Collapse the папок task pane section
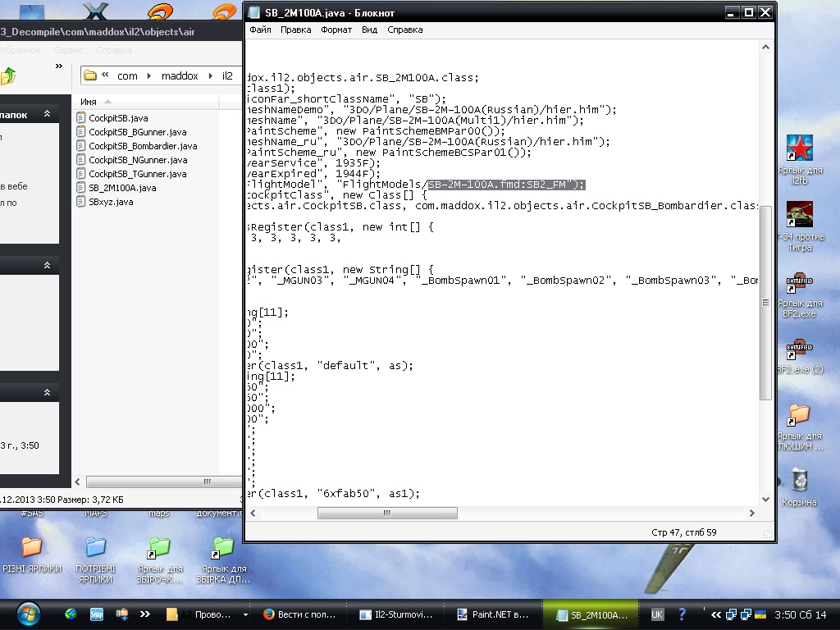This screenshot has height=630, width=840. tap(47, 114)
